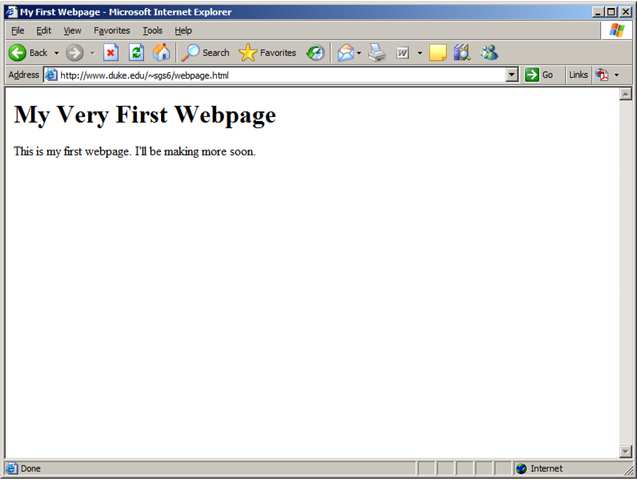
Task: Refresh the page with green arrows icon
Action: (136, 53)
